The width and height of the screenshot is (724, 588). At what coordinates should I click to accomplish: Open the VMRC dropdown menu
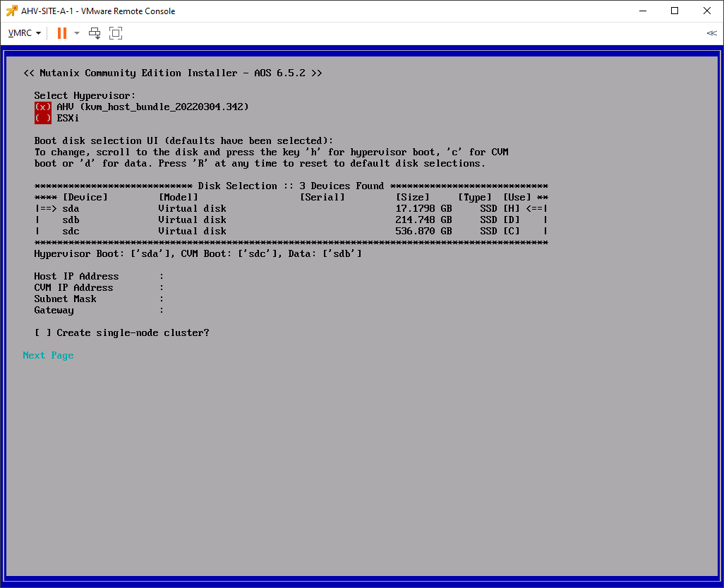[25, 33]
